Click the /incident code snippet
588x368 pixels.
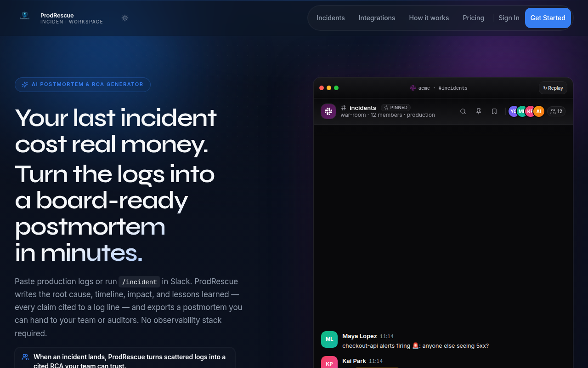pyautogui.click(x=140, y=282)
